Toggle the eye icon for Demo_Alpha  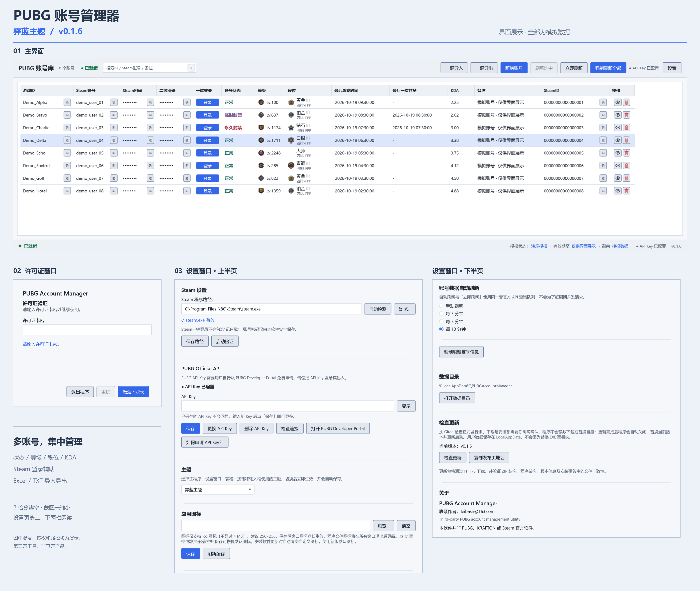tap(618, 102)
